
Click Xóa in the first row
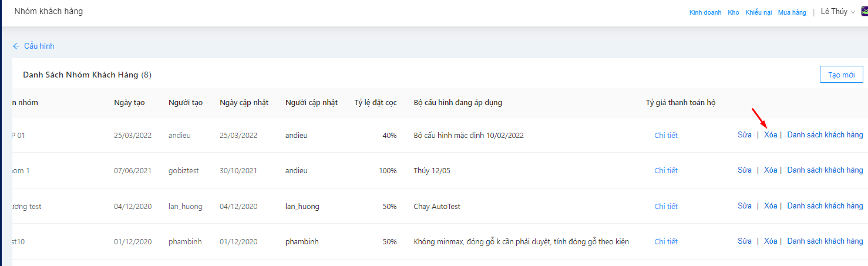pos(771,135)
